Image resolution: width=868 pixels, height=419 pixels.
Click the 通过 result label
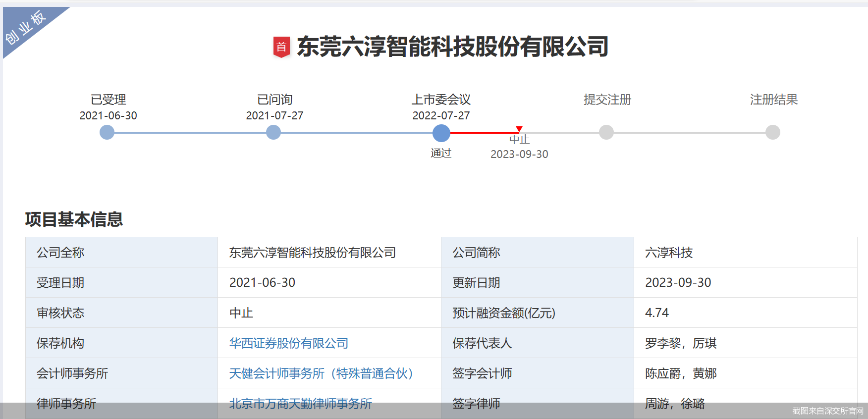point(441,153)
